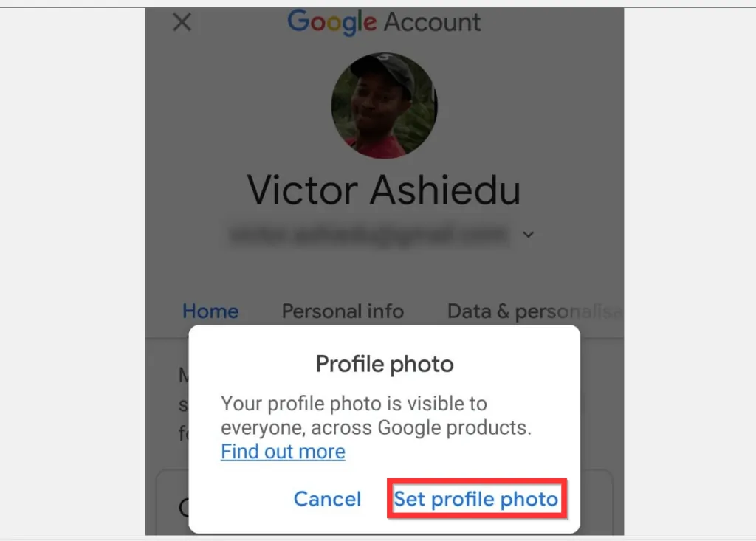This screenshot has width=756, height=541.
Task: Open the Personal info tab
Action: pyautogui.click(x=343, y=311)
